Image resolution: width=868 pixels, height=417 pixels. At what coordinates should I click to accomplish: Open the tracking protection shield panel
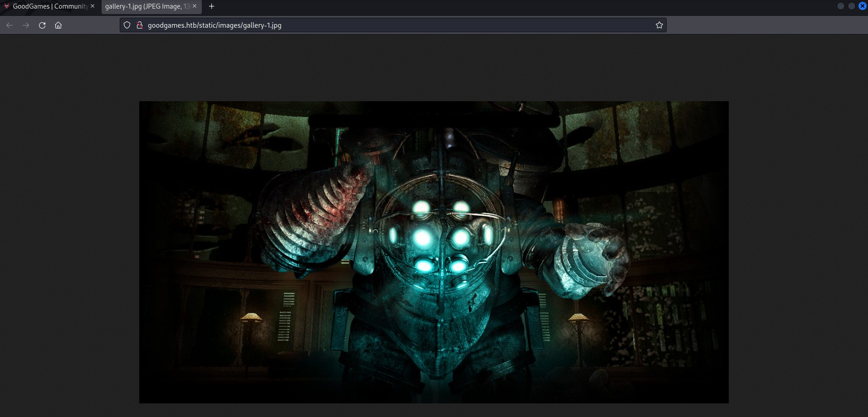[x=127, y=25]
